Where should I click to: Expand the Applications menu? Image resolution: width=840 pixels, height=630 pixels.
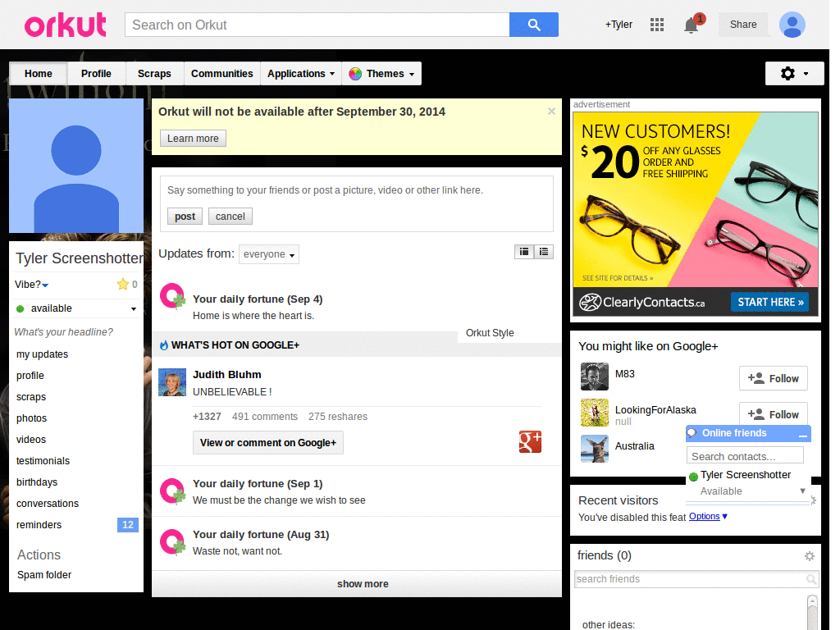click(x=300, y=73)
